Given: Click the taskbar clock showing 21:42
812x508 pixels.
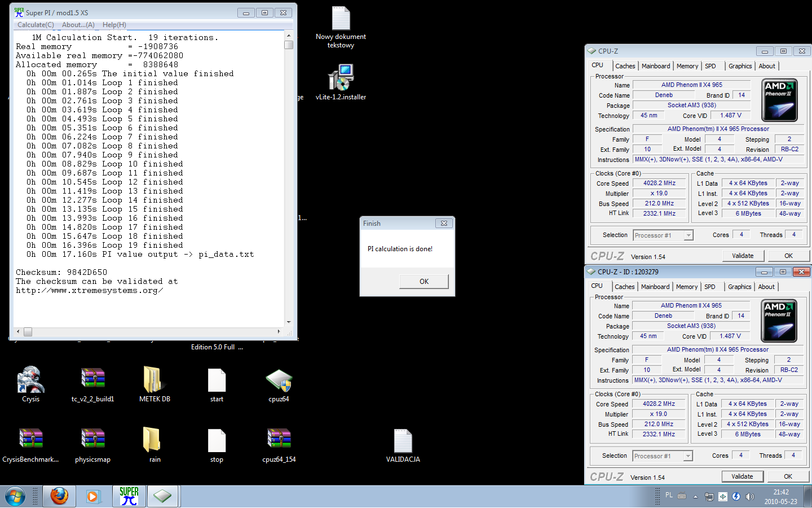Looking at the screenshot, I should pyautogui.click(x=781, y=497).
